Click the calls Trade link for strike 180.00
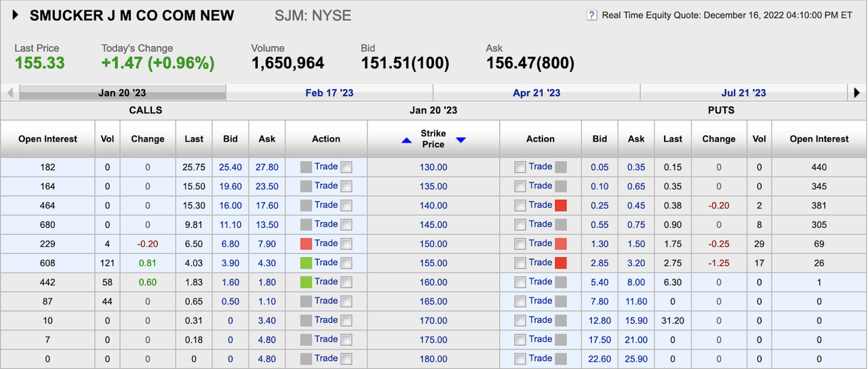 click(326, 359)
